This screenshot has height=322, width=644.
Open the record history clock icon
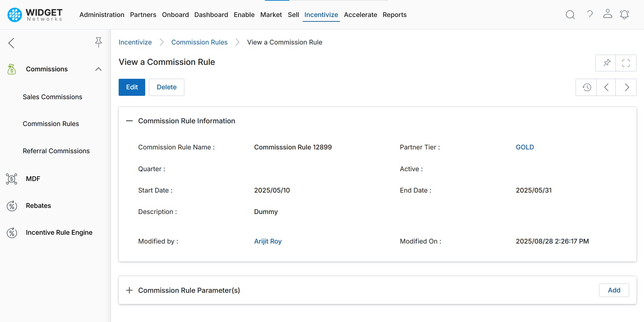coord(587,87)
